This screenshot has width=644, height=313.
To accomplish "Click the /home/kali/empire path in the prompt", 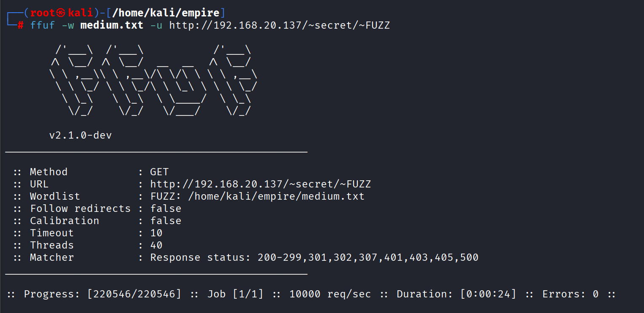I will [165, 13].
